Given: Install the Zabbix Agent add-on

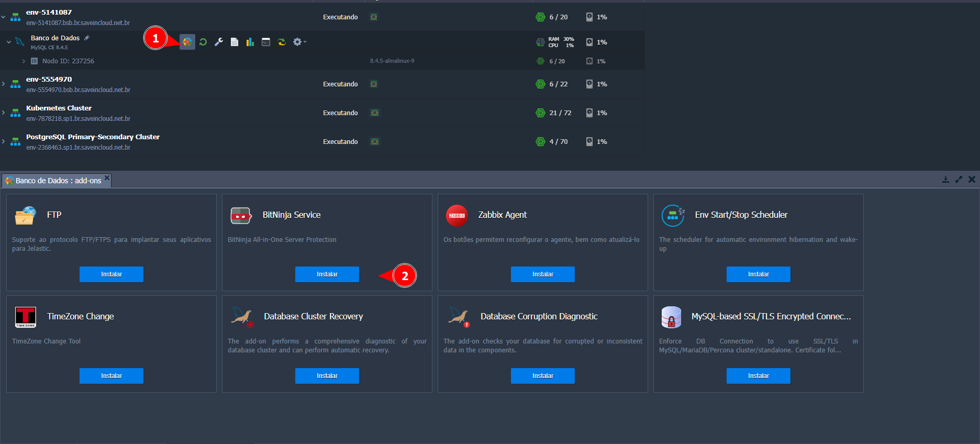Looking at the screenshot, I should tap(542, 274).
